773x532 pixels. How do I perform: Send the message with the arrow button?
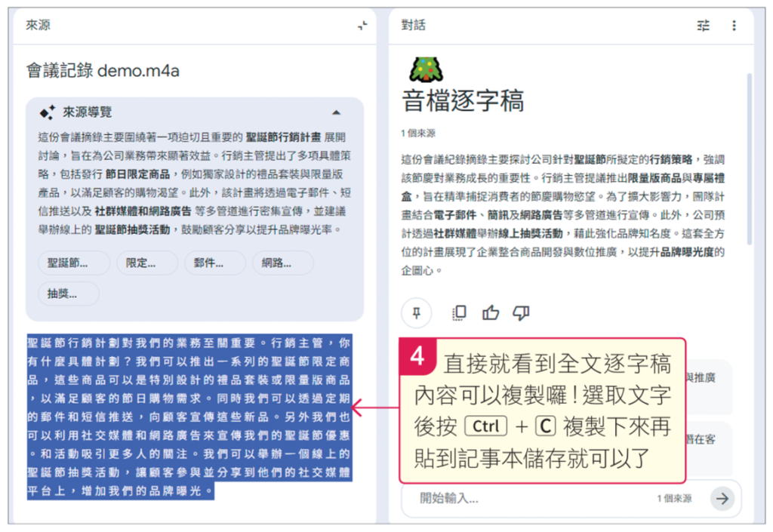722,499
